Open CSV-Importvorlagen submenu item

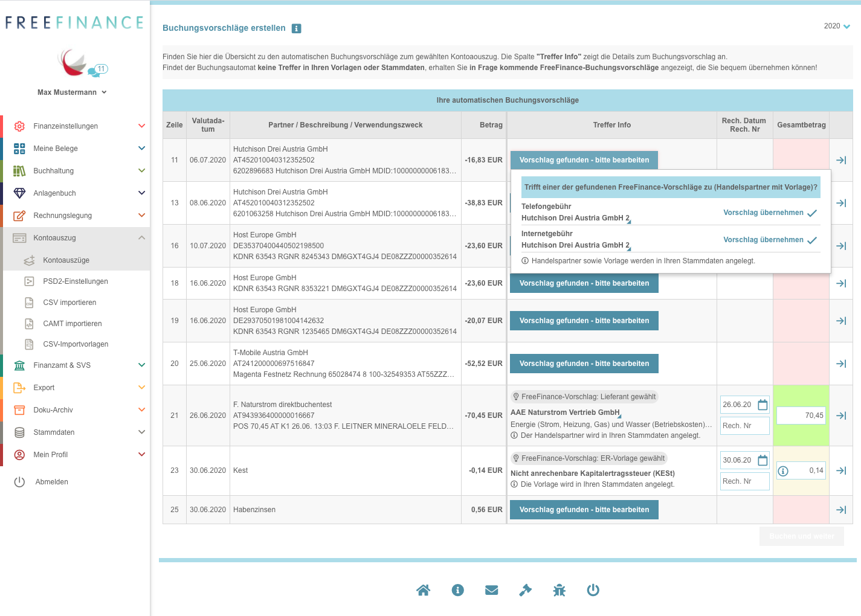click(76, 344)
